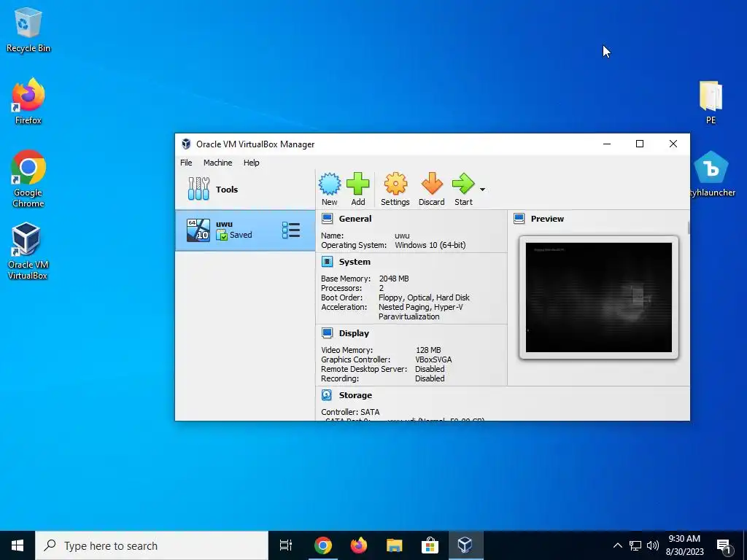Select the Firefox desktop shortcut
Image resolution: width=747 pixels, height=560 pixels.
point(28,101)
